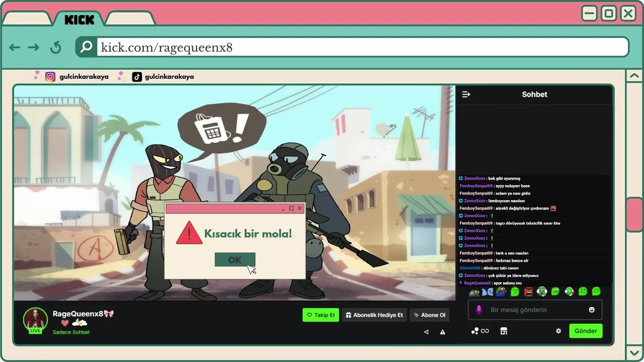
Task: Open the Instagram icon for gulcinkarakaya
Action: 50,77
